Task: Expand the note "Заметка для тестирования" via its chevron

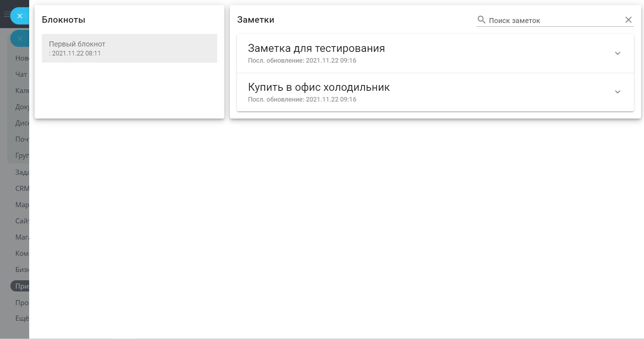Action: [x=617, y=53]
